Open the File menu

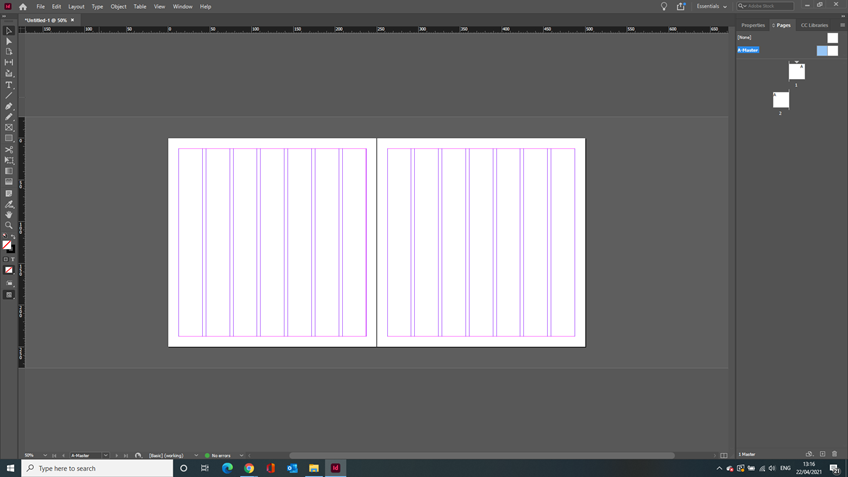pyautogui.click(x=41, y=6)
